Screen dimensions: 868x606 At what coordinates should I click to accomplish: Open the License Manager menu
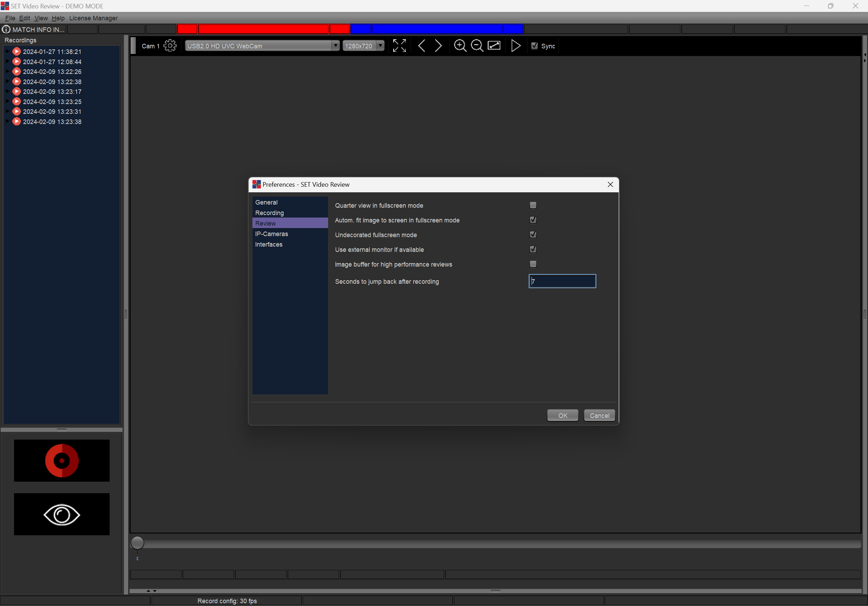click(93, 18)
